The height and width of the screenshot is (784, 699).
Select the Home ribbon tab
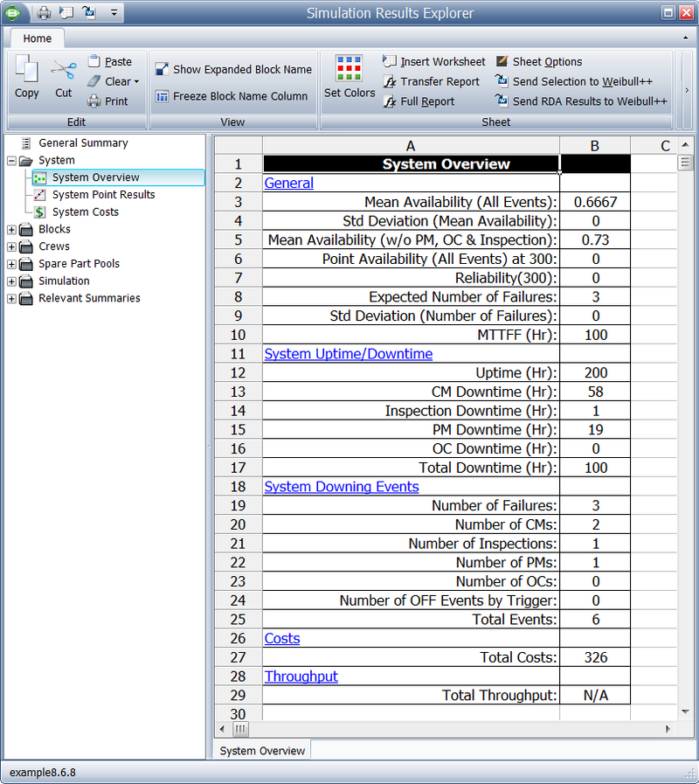pos(37,38)
